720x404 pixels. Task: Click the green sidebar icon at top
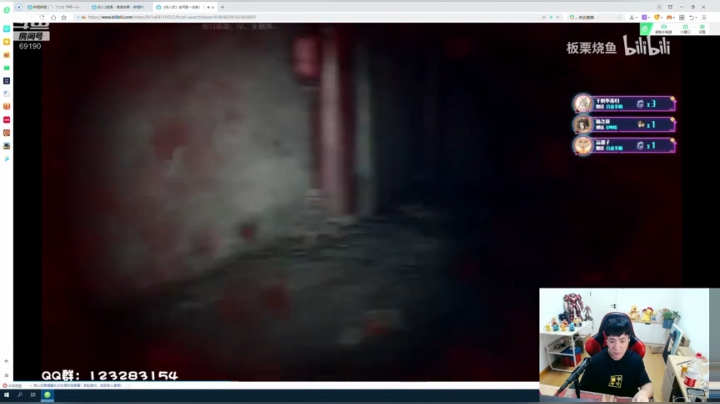click(x=6, y=10)
